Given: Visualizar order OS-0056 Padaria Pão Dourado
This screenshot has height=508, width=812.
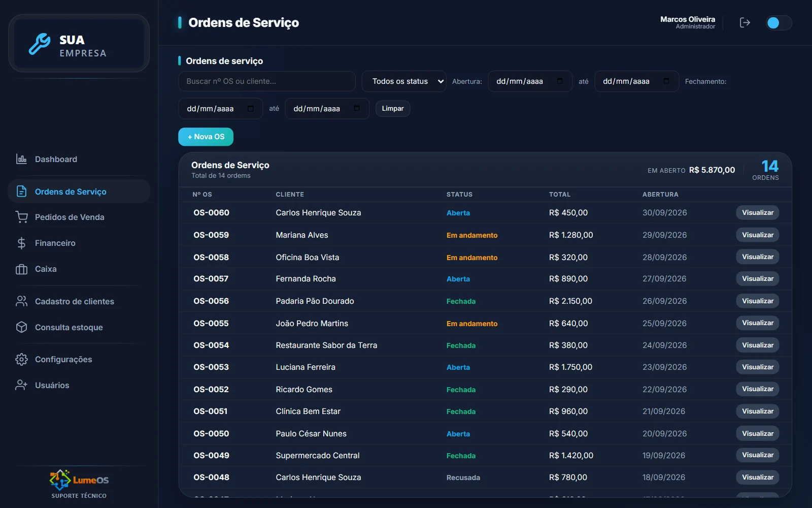Looking at the screenshot, I should tap(758, 301).
